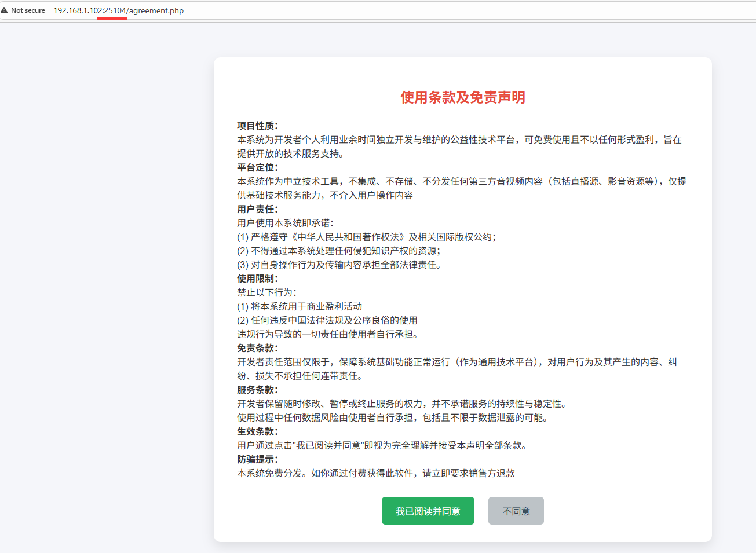This screenshot has height=553, width=756.
Task: Click item (2) 不得通过本系统处理任何侵犯知识产权的资源
Action: [339, 251]
